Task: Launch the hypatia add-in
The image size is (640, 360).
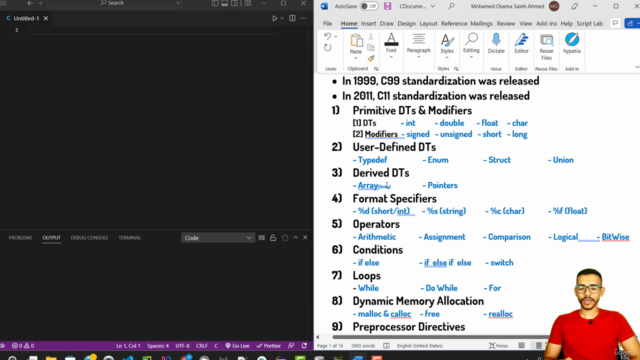Action: pyautogui.click(x=572, y=44)
